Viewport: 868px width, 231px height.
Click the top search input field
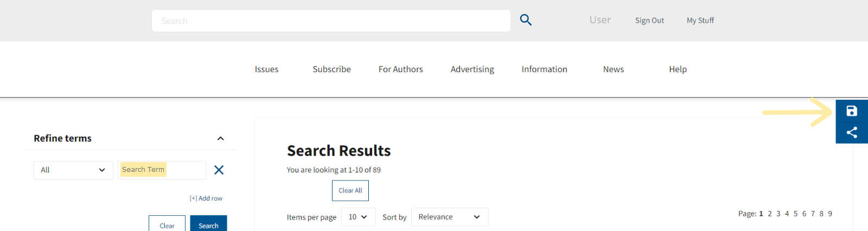331,21
